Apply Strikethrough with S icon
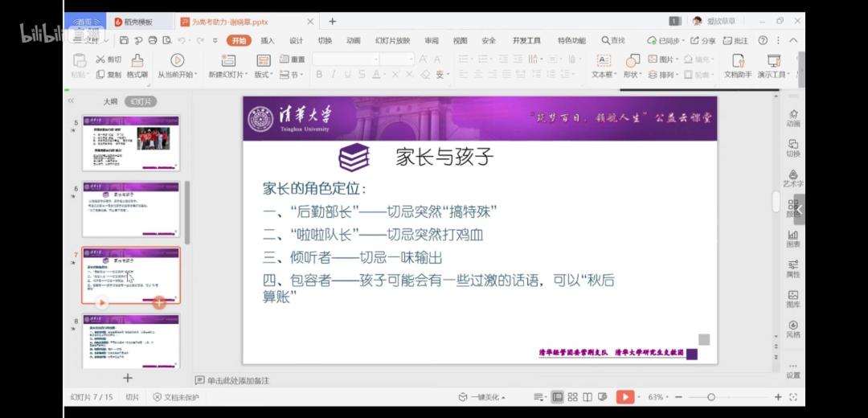The image size is (868, 418). 362,74
